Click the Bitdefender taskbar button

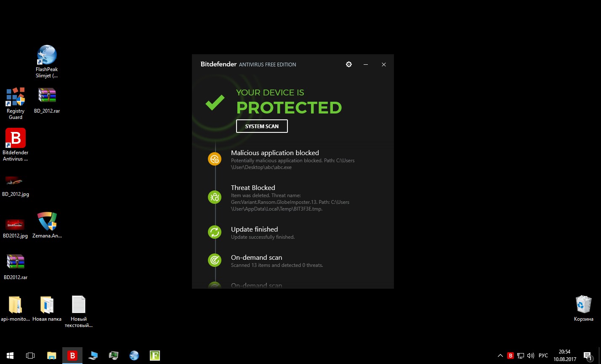click(x=72, y=356)
